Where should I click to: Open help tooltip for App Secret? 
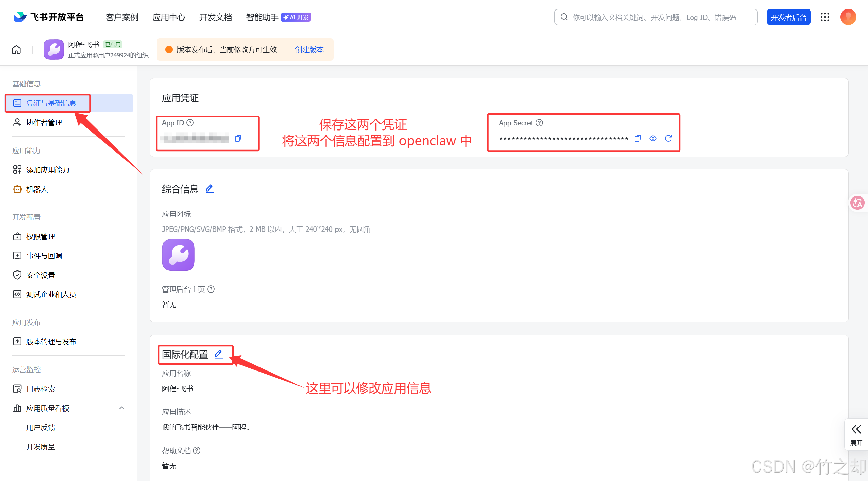pyautogui.click(x=539, y=123)
